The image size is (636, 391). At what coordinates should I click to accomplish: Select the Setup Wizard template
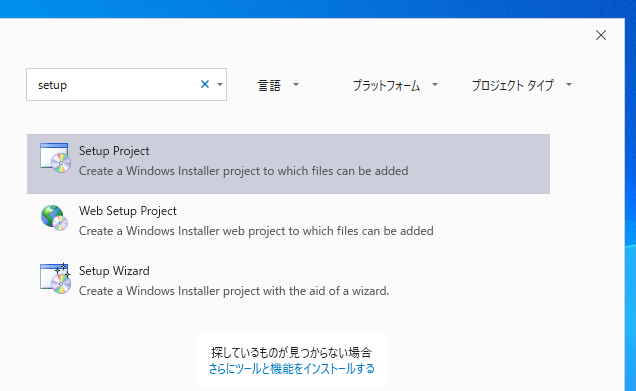[288, 281]
